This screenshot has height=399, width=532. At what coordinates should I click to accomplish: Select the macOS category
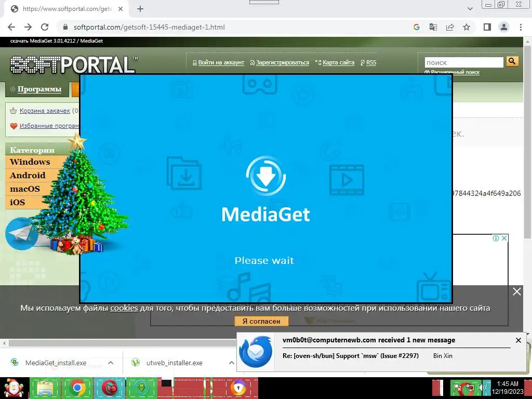[25, 189]
